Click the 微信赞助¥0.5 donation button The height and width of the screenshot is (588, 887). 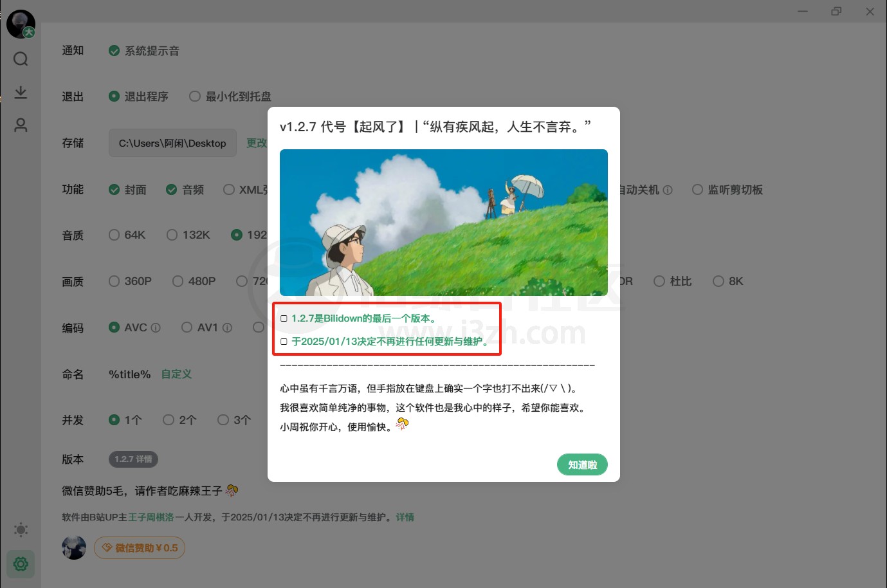click(139, 547)
